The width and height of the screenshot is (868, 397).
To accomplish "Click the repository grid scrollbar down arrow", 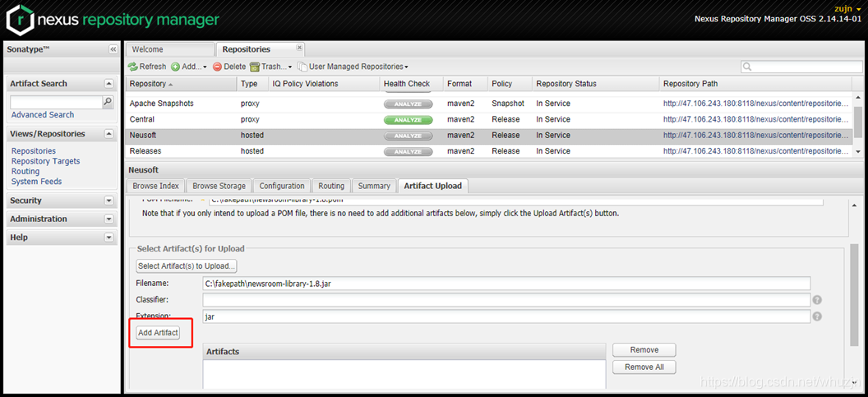I will [x=857, y=151].
